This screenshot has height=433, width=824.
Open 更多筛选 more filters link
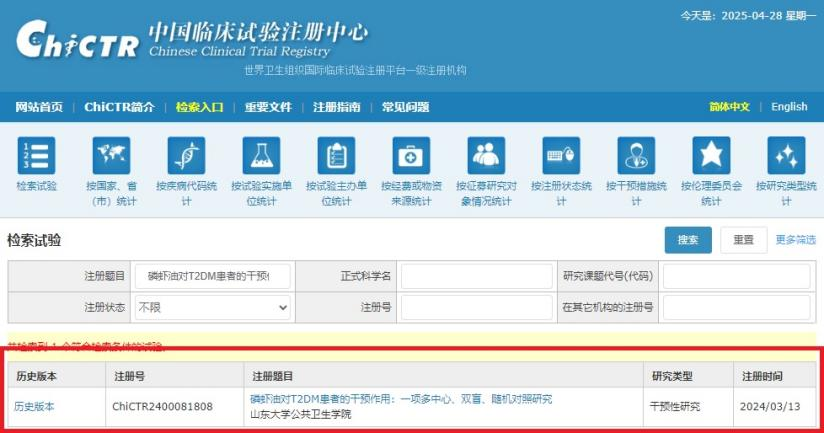[x=796, y=240]
